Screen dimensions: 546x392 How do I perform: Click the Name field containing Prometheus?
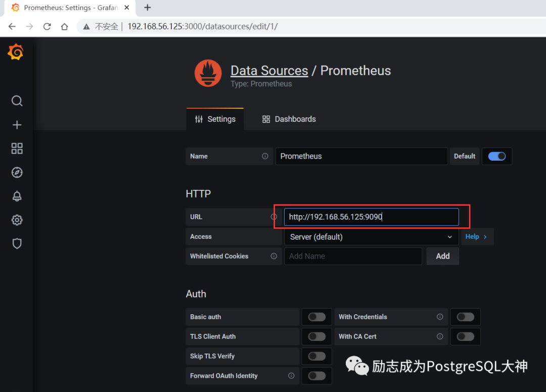coord(361,156)
